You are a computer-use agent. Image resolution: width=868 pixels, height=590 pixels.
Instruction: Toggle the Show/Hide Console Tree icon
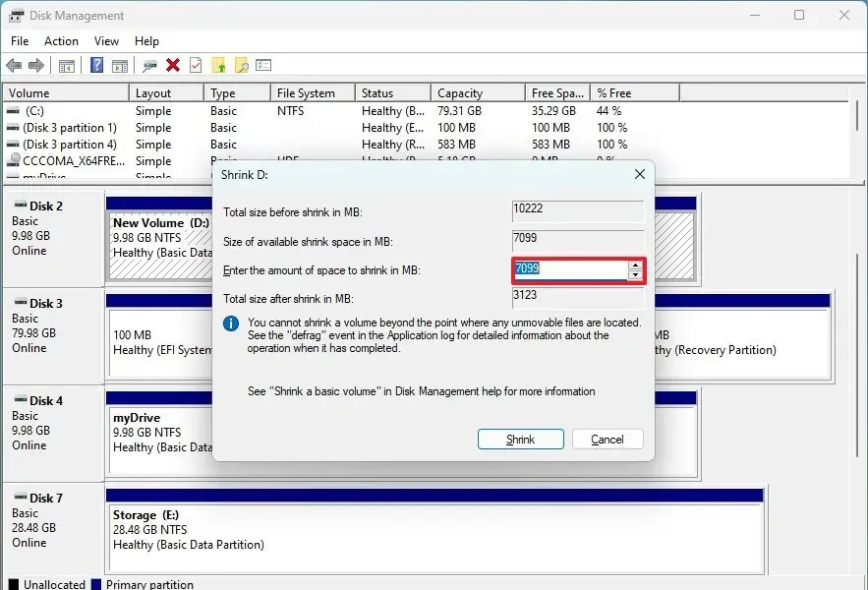(x=67, y=66)
